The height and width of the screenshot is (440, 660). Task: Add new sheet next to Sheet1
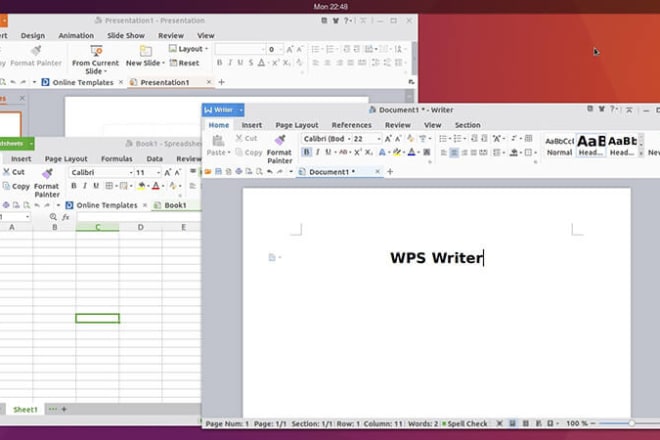pos(64,409)
